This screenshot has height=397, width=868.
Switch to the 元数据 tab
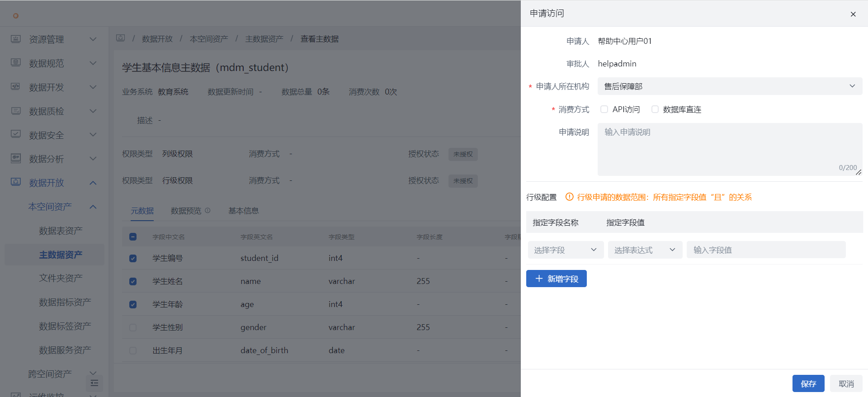(x=142, y=211)
